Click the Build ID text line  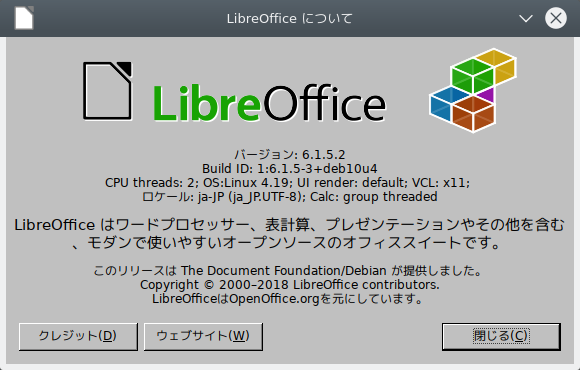click(x=290, y=169)
